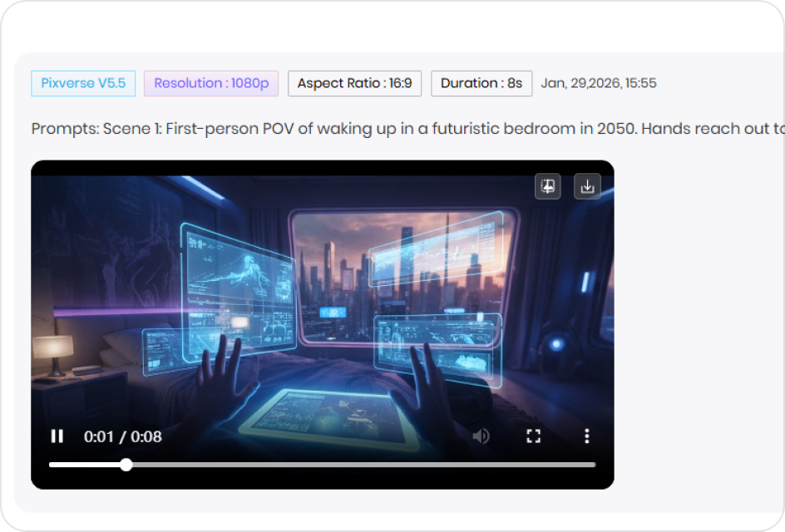Click the fullscreen brackets icon
Image resolution: width=785 pixels, height=532 pixels.
[x=534, y=436]
